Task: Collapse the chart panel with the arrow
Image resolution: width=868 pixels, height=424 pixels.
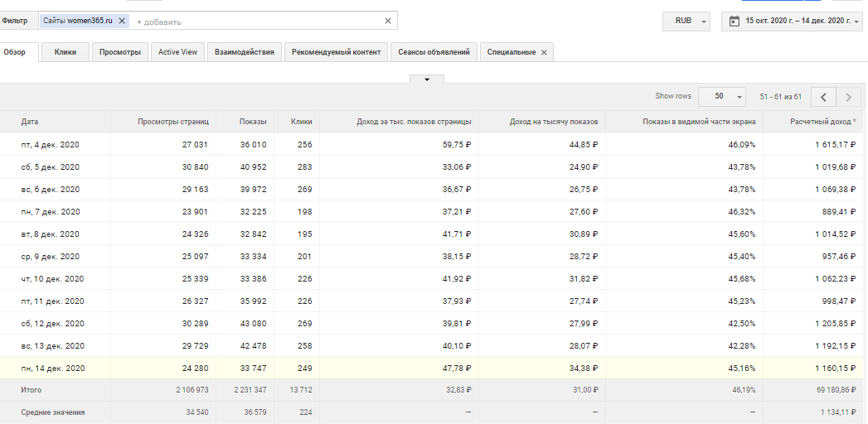Action: click(x=427, y=79)
